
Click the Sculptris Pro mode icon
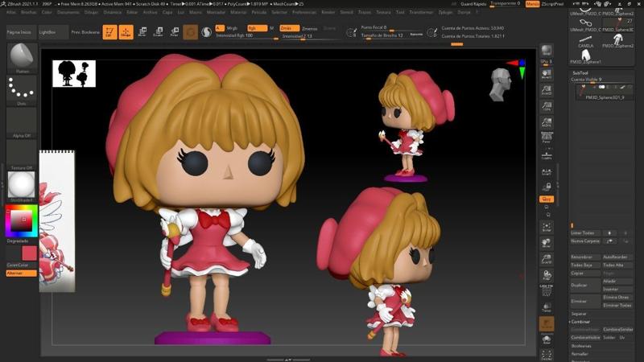coord(207,31)
